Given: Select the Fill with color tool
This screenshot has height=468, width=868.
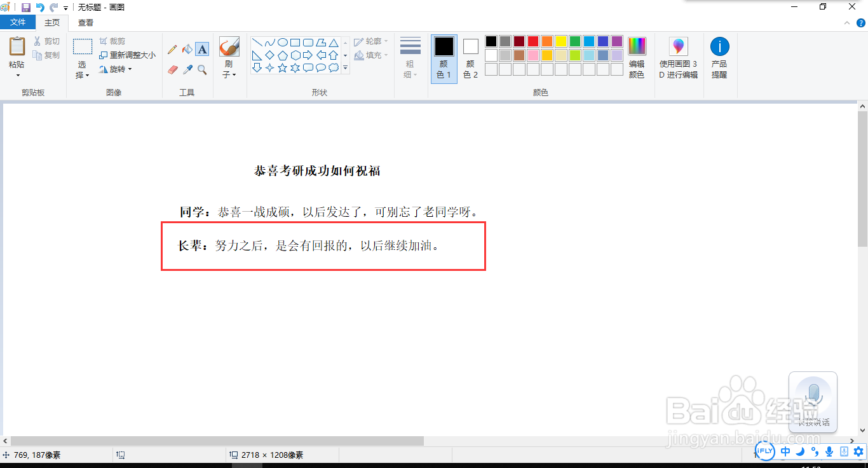Looking at the screenshot, I should click(x=188, y=50).
